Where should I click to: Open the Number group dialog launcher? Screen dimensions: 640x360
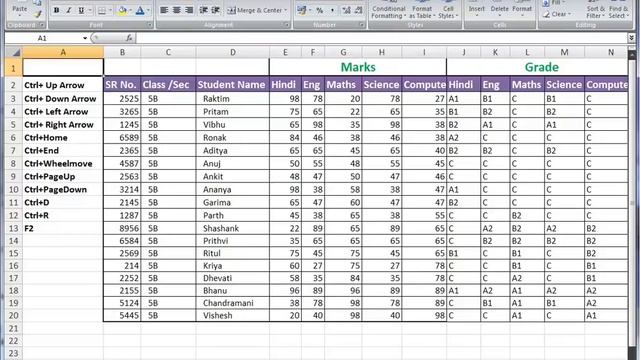(362, 25)
